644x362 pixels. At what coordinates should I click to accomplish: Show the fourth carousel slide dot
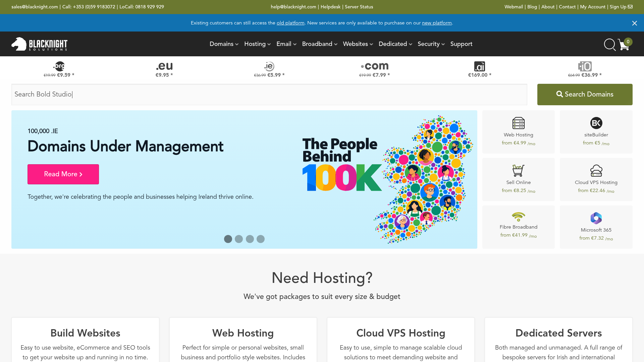[261, 239]
